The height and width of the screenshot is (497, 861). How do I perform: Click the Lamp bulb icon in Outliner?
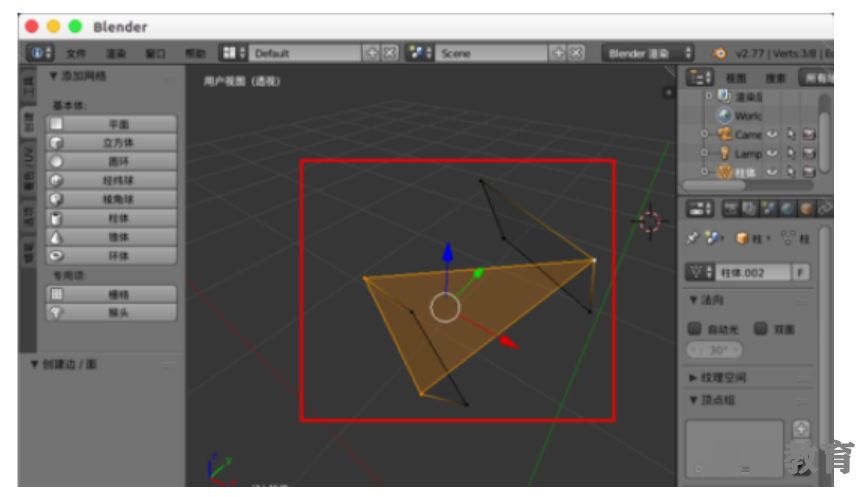(x=725, y=153)
